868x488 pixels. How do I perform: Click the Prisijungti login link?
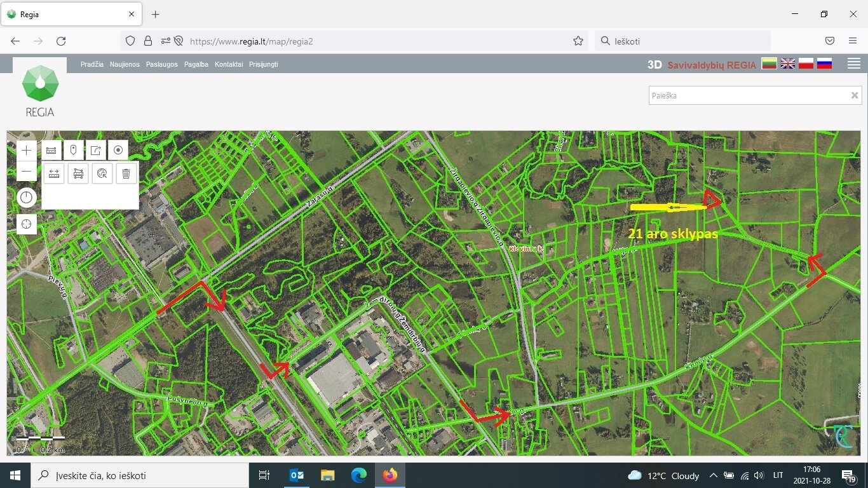[264, 64]
